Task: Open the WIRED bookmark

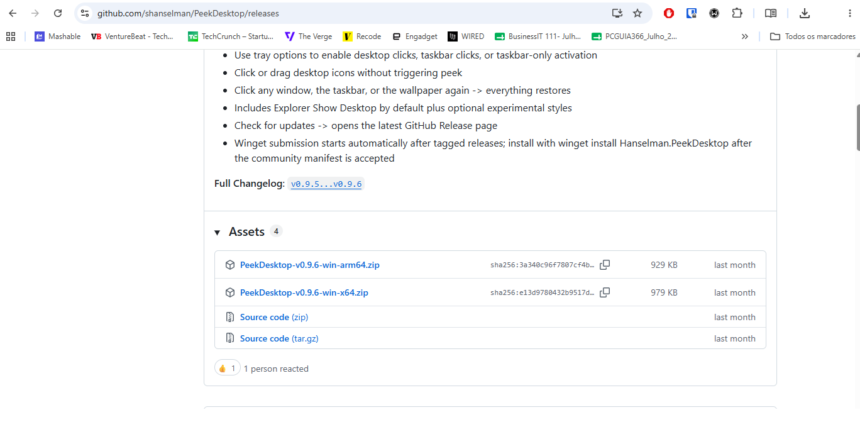Action: pyautogui.click(x=466, y=36)
